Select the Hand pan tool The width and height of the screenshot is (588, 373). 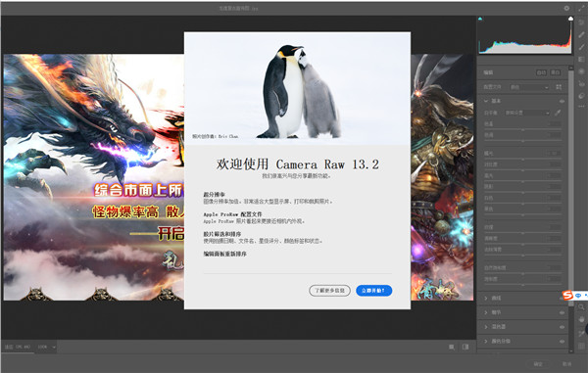point(581,319)
